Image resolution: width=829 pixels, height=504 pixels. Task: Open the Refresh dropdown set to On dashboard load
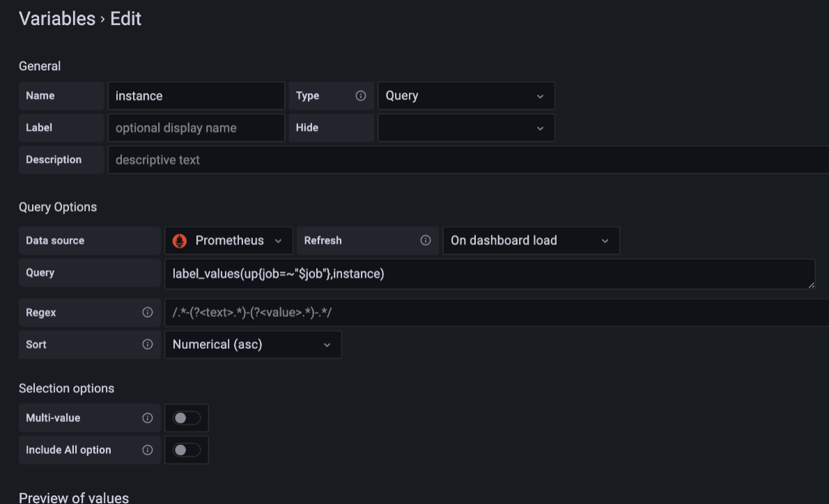531,240
